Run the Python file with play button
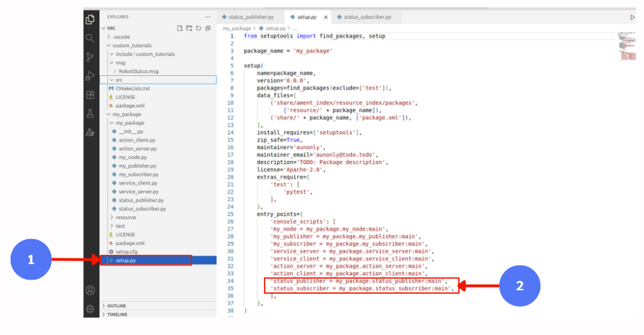This screenshot has height=335, width=644. pos(633,17)
